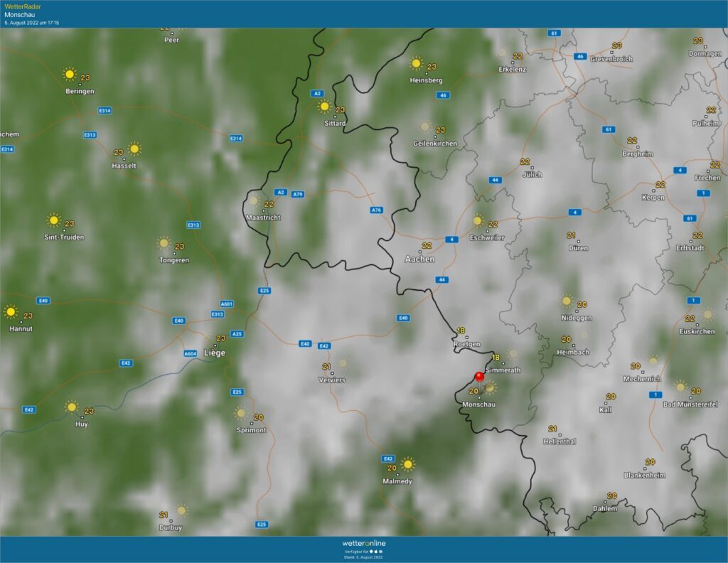The width and height of the screenshot is (728, 563).
Task: Click the Euskirchen town label
Action: (x=697, y=331)
